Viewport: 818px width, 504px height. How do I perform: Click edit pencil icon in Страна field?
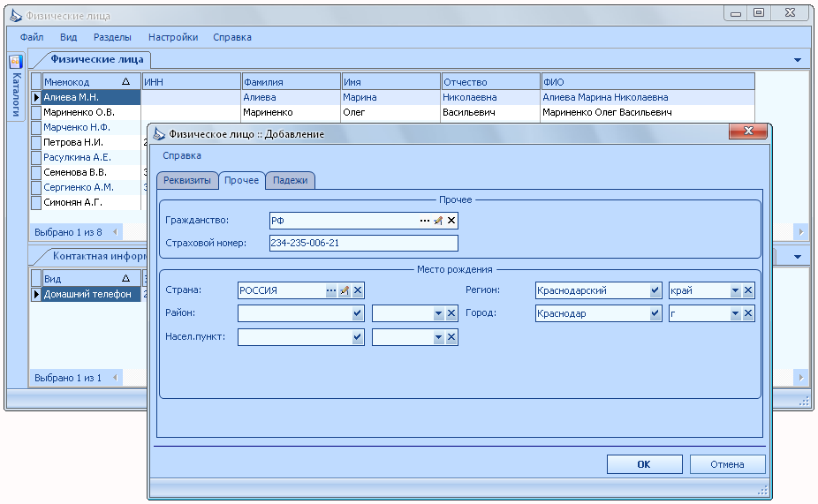click(x=345, y=290)
